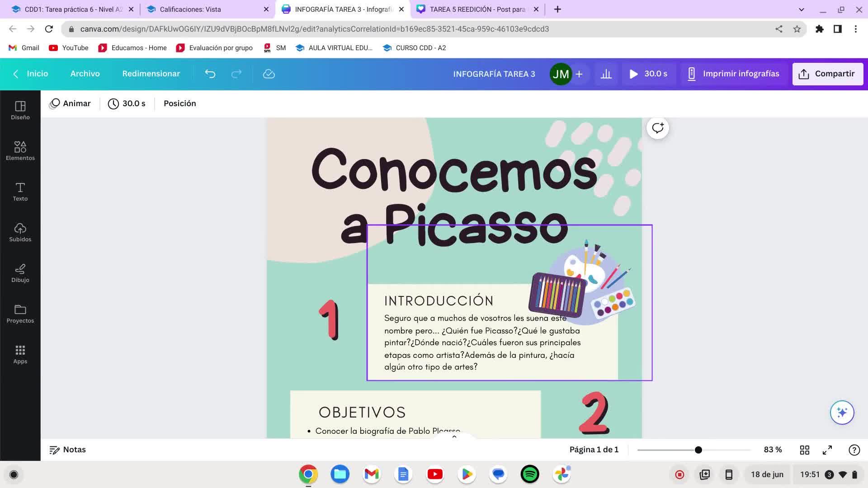Add a comment with speech bubble icon
This screenshot has width=868, height=488.
658,128
